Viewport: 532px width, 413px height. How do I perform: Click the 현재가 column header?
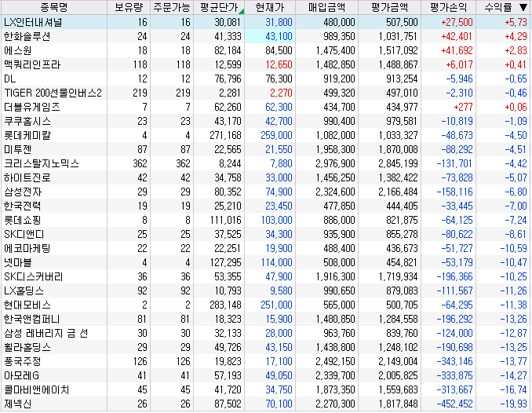tap(270, 7)
